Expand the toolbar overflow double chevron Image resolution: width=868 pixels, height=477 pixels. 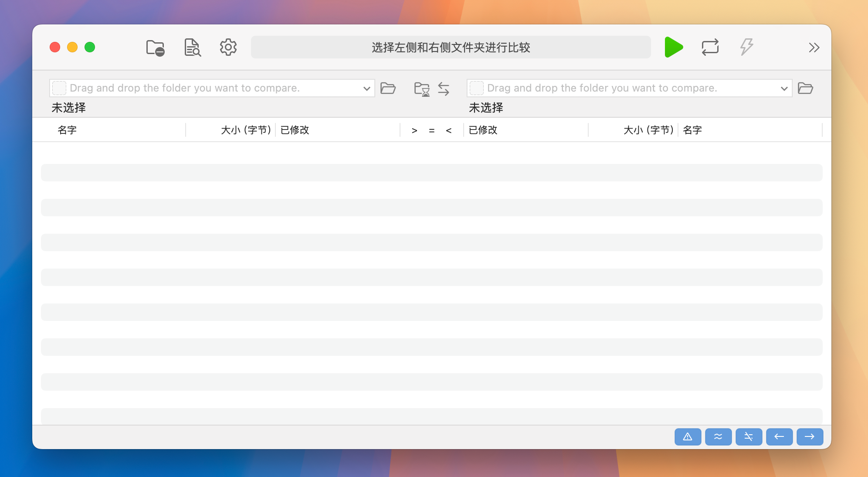814,48
